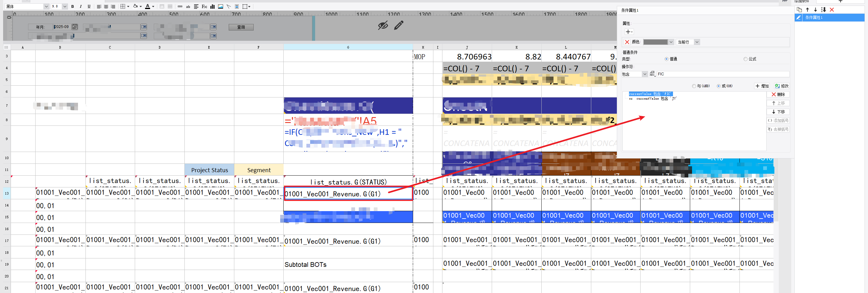Image resolution: width=868 pixels, height=293 pixels.
Task: Click the insert chart icon
Action: pos(212,7)
